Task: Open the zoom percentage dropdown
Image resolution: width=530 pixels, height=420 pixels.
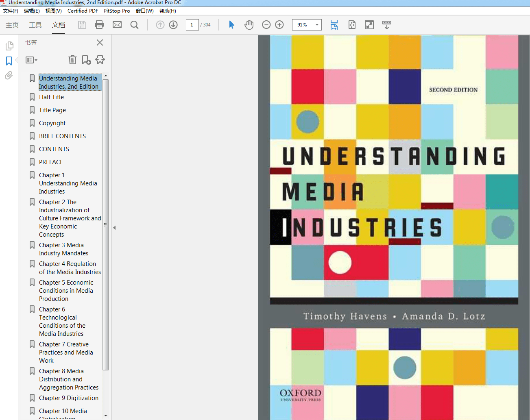Action: point(317,25)
